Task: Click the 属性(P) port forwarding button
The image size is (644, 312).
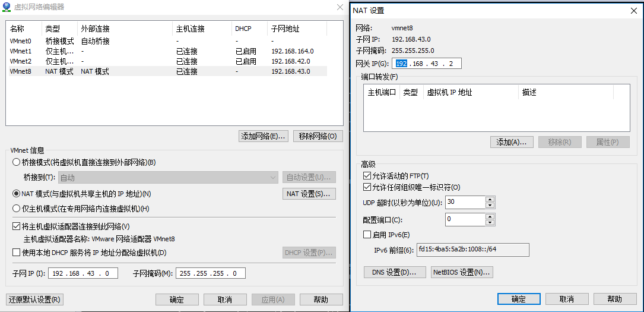Action: 608,142
